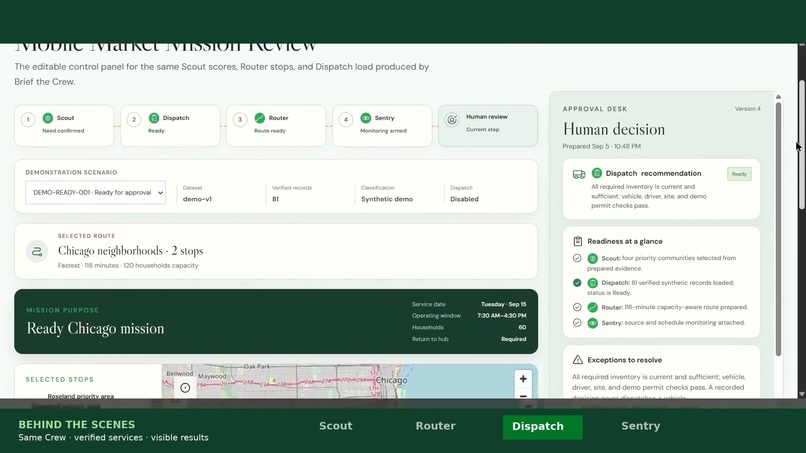Viewport: 806px width, 453px height.
Task: Click the Scout step green icon
Action: click(48, 118)
